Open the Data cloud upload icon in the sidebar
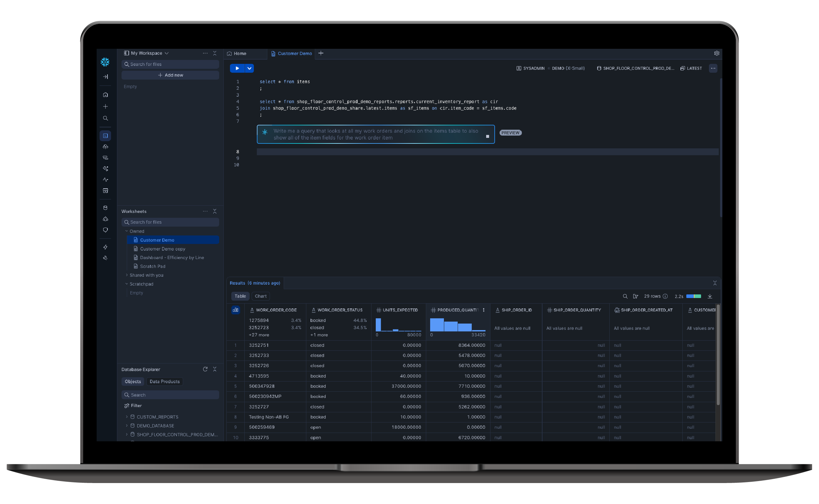This screenshot has height=504, width=819. click(105, 147)
